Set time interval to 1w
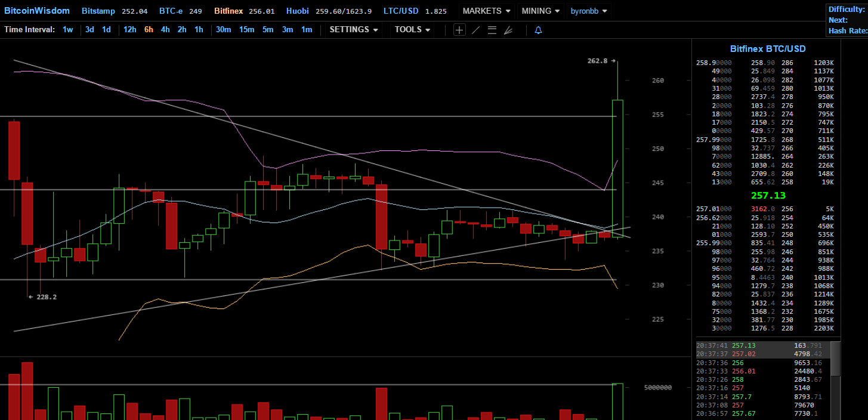The width and height of the screenshot is (868, 420). tap(68, 30)
